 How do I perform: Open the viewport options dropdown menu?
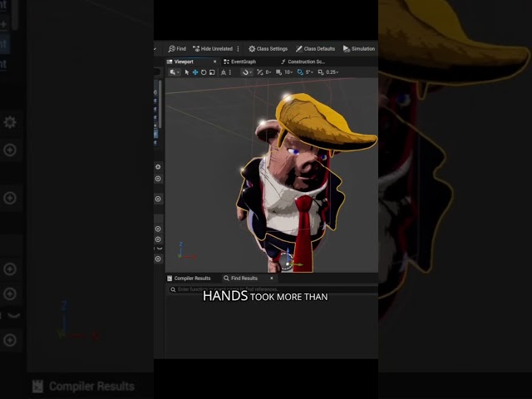175,72
